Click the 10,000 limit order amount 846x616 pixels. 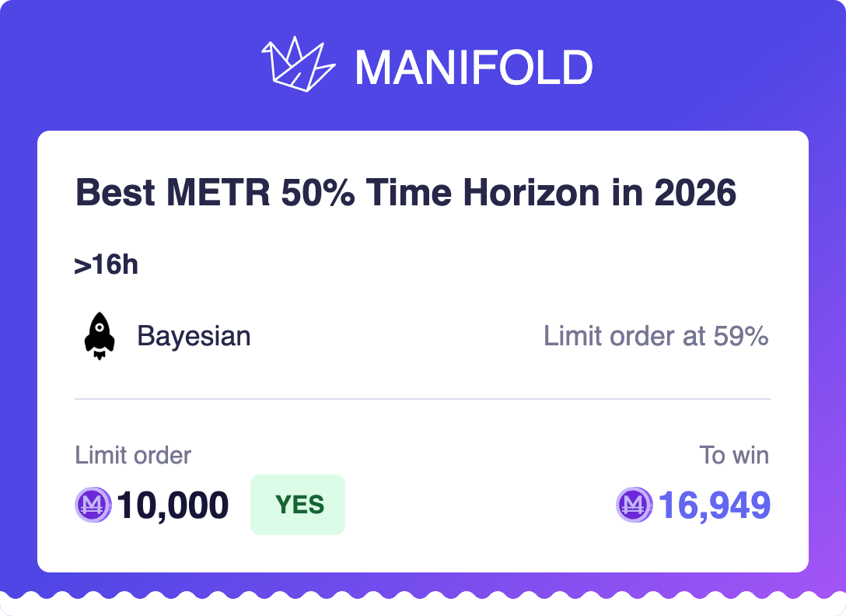pyautogui.click(x=173, y=506)
